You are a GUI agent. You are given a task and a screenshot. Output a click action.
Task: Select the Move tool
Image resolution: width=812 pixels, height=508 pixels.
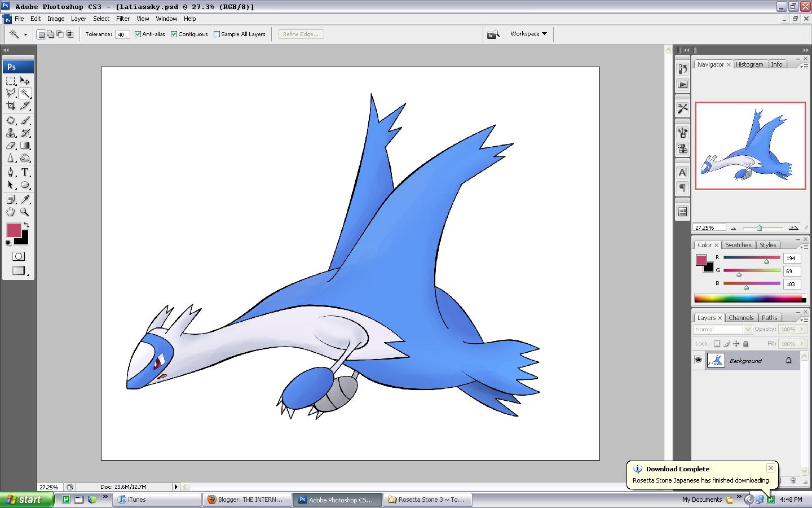(25, 81)
